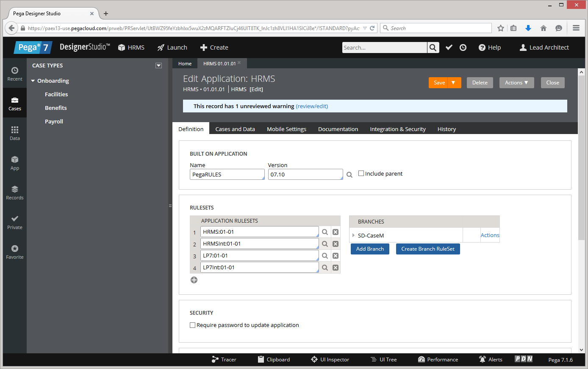Image resolution: width=588 pixels, height=369 pixels.
Task: Open lookup for LP7Int:01-01 ruleset
Action: tap(325, 268)
